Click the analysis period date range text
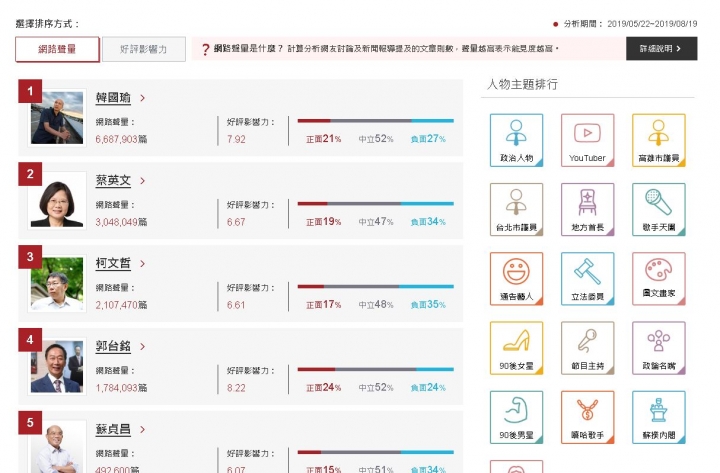720x473 pixels. pos(652,24)
